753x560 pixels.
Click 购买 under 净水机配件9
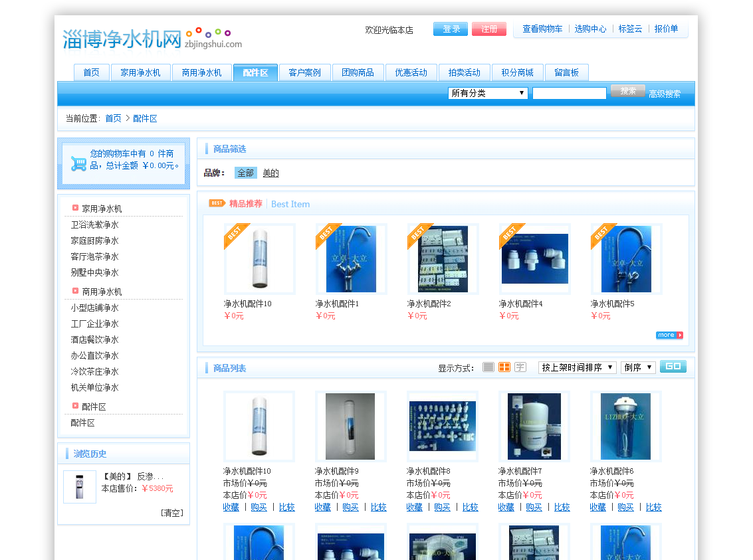pyautogui.click(x=350, y=507)
